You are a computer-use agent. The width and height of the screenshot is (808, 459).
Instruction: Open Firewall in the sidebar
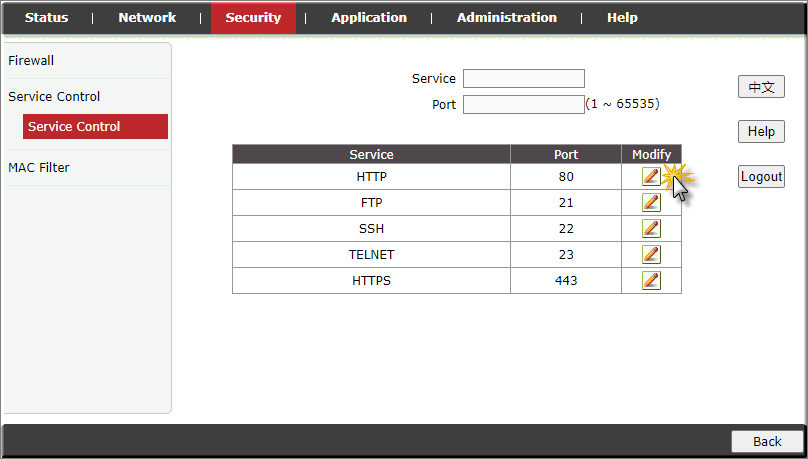(31, 61)
